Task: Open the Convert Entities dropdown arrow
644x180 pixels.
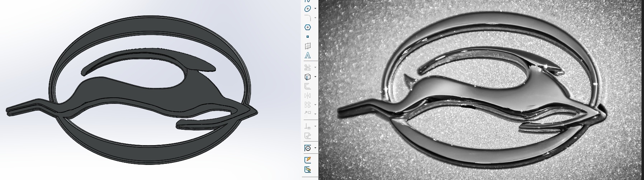Action: point(315,77)
